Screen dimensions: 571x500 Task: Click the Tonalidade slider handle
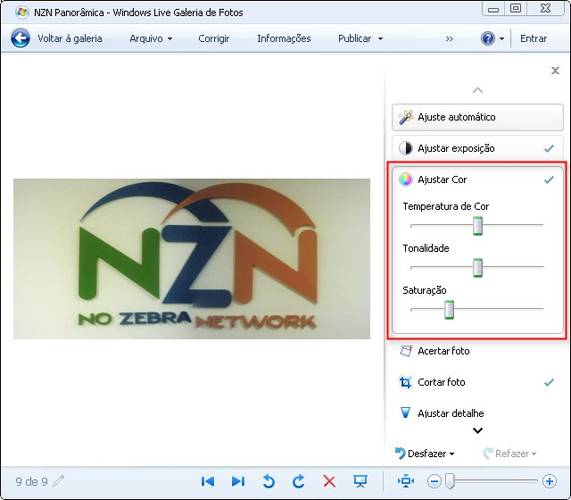click(x=477, y=268)
